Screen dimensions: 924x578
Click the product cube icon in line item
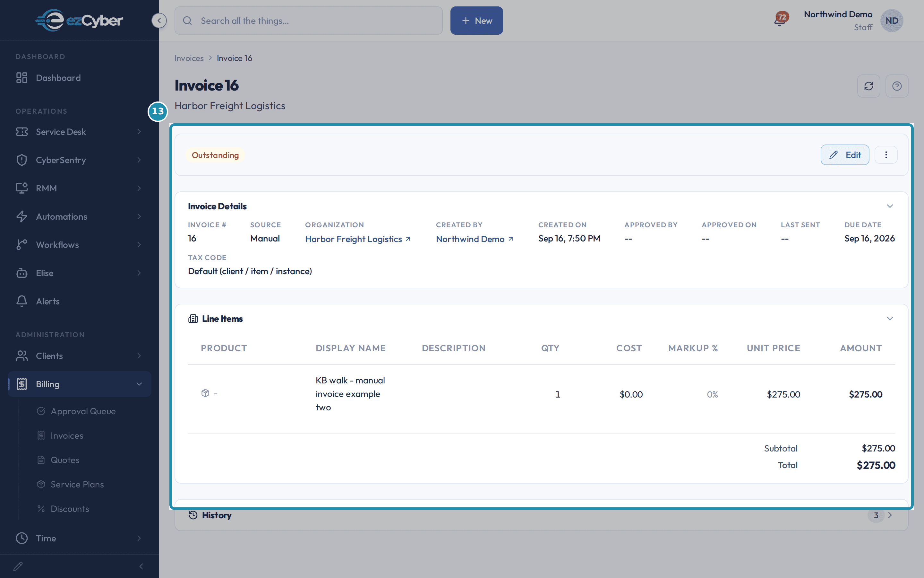[x=205, y=393]
